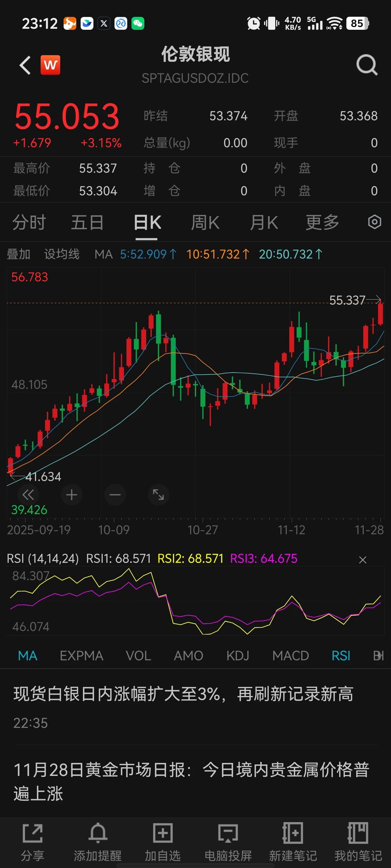Tap MA20 value 20:50.732
Screen dimensions: 391x868
(x=291, y=254)
